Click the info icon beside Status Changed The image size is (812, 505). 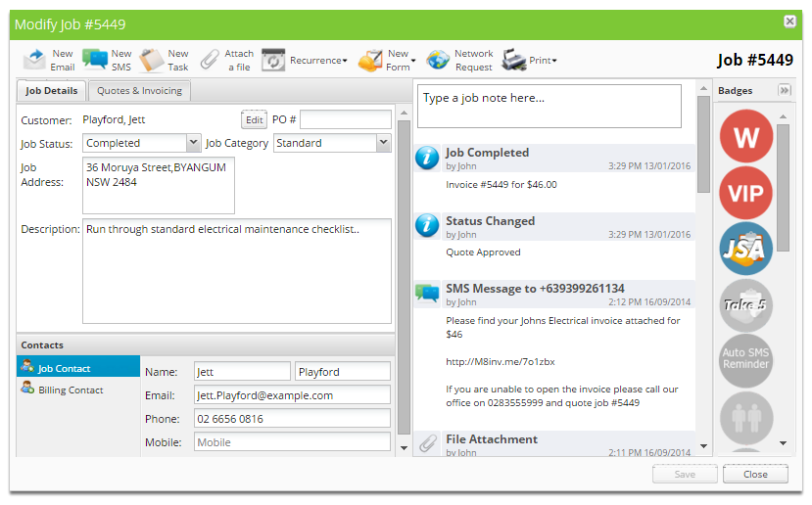tap(427, 226)
